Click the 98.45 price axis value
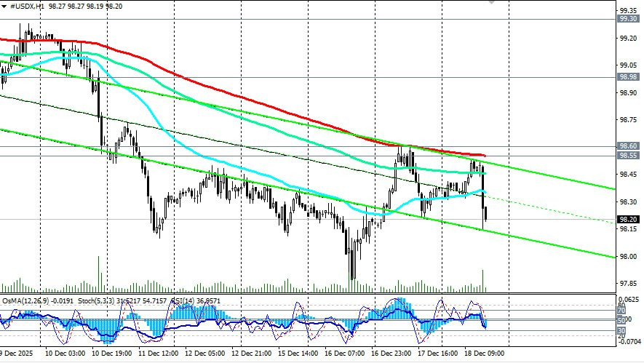 pyautogui.click(x=629, y=175)
